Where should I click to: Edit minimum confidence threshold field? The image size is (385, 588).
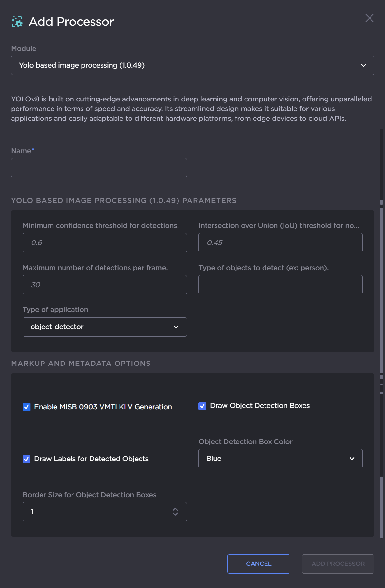coord(105,243)
